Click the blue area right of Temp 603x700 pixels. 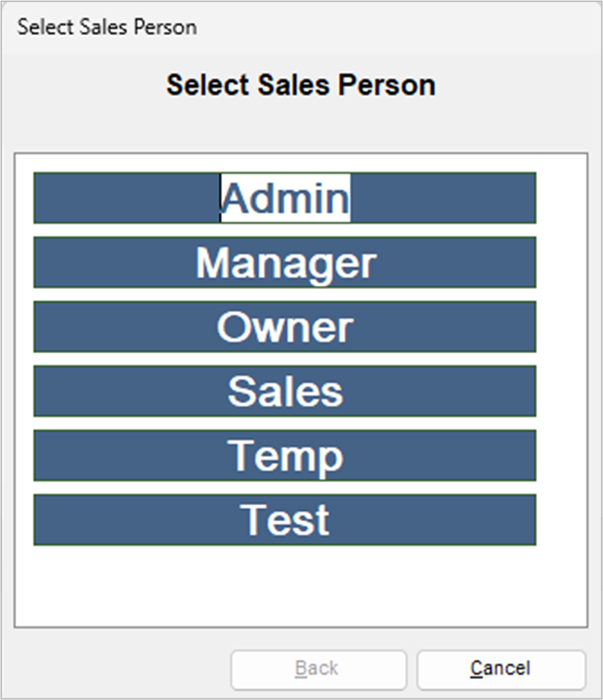[x=443, y=455]
